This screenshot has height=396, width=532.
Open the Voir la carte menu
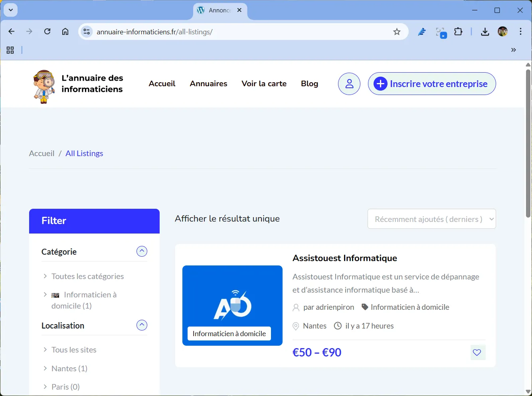264,83
